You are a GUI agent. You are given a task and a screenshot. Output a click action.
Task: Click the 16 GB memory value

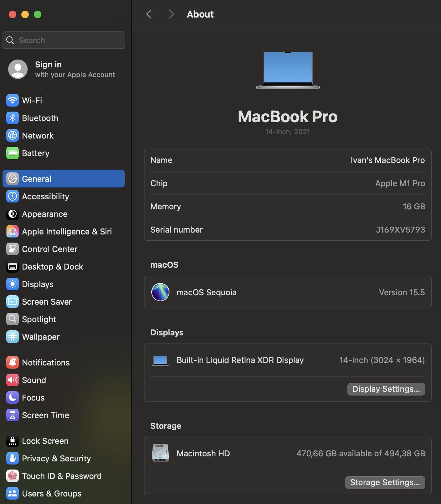(x=414, y=207)
